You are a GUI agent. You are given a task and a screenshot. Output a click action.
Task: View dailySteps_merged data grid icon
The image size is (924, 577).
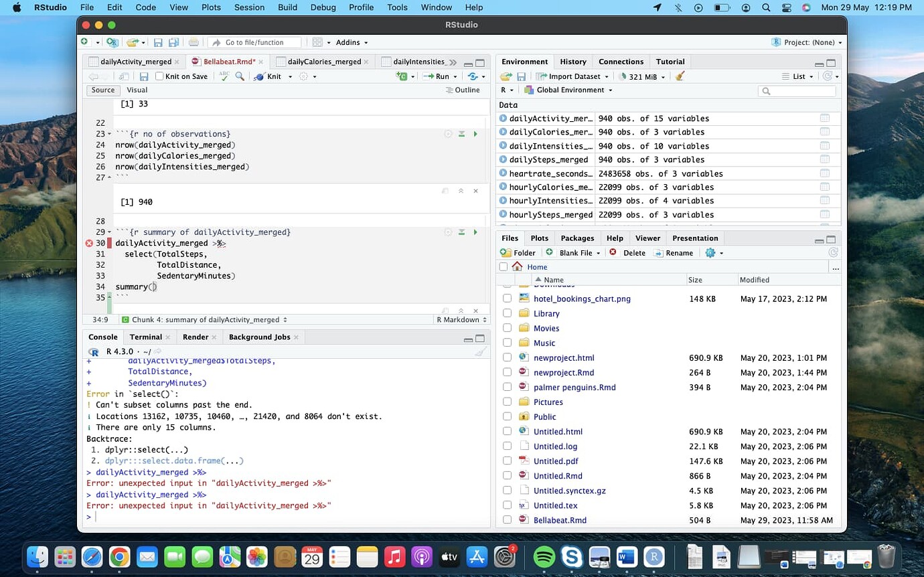point(824,159)
